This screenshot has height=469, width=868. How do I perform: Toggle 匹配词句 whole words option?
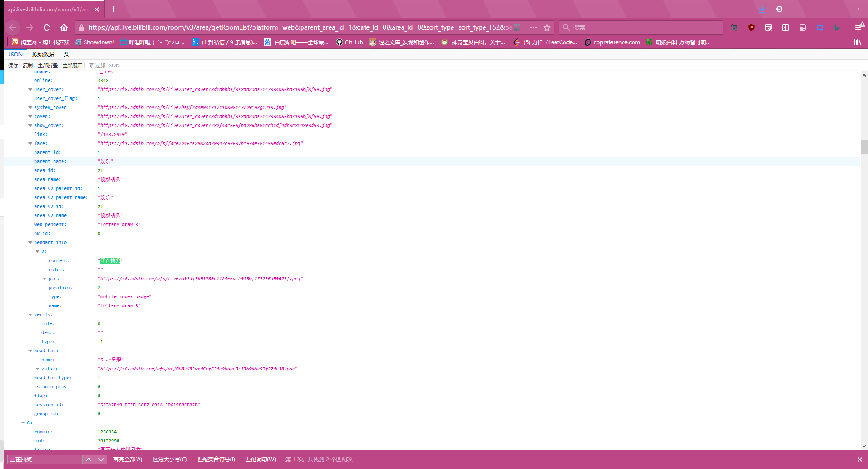261,460
